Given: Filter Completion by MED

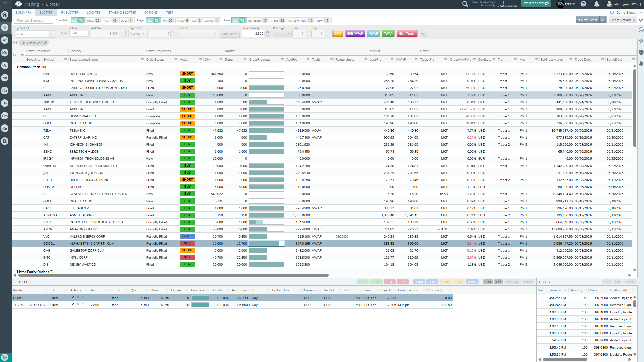Looking at the screenshot, I should pos(93,21).
